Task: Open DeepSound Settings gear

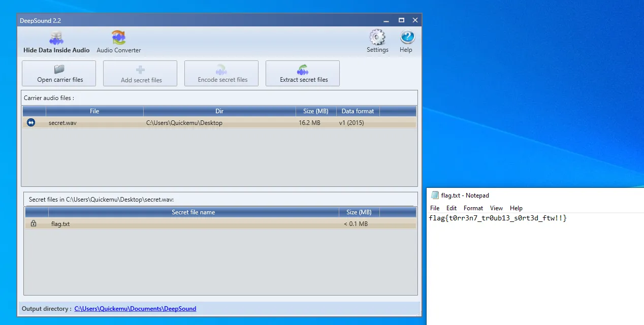Action: 377,42
